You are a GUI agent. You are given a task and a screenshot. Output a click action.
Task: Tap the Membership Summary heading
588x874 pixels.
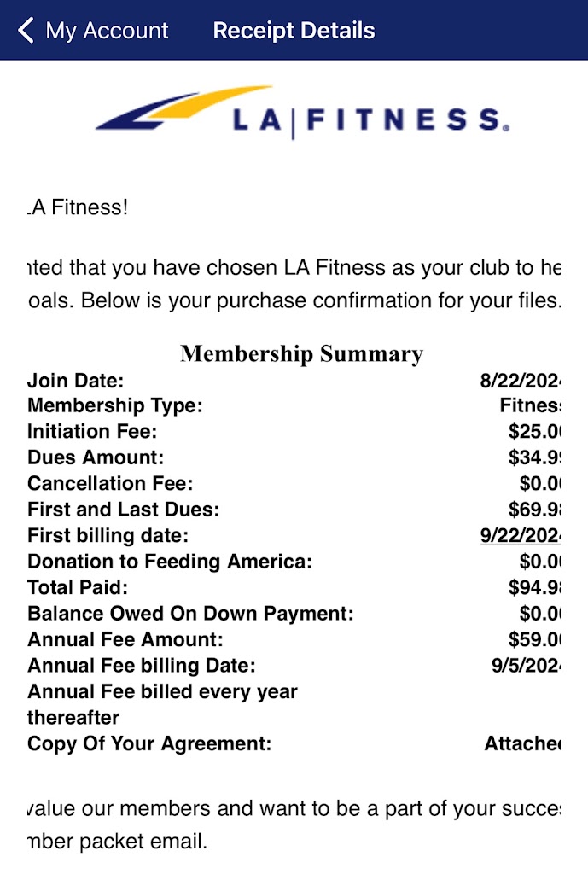pyautogui.click(x=301, y=353)
